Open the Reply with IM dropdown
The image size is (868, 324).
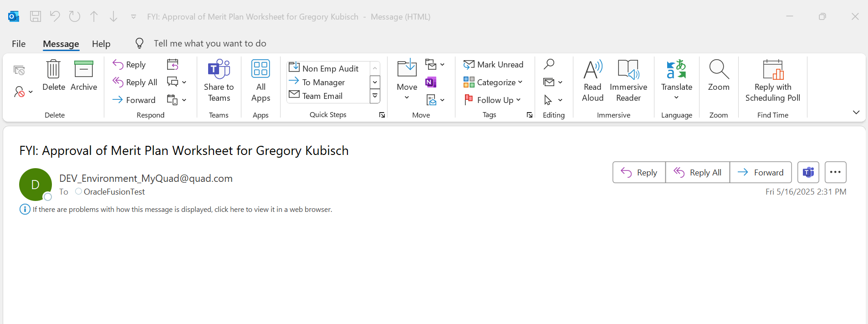tap(177, 82)
